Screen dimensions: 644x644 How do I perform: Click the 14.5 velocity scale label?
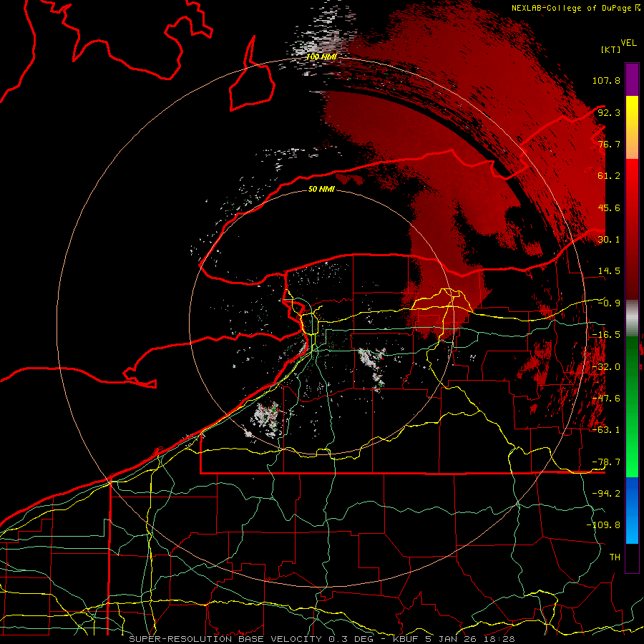coord(609,271)
